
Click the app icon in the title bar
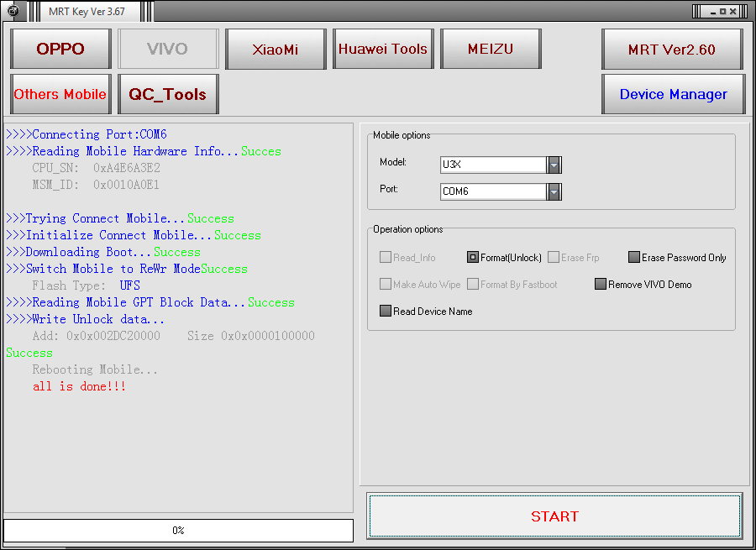tap(13, 11)
